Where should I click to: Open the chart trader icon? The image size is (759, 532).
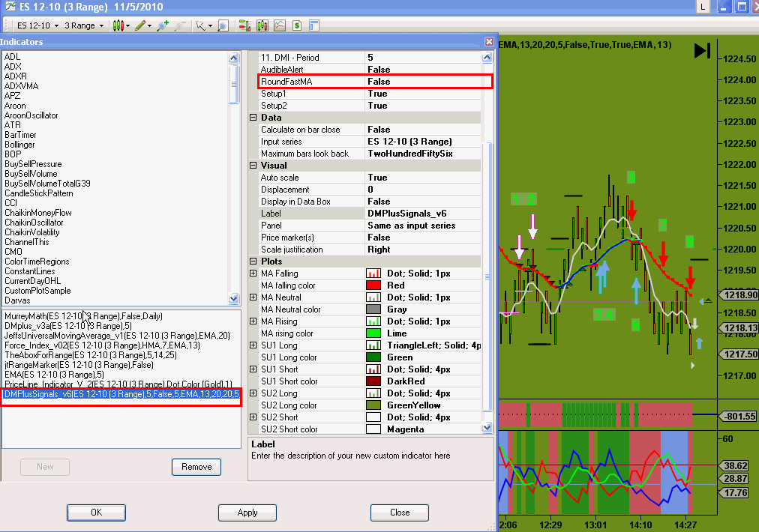pyautogui.click(x=244, y=25)
